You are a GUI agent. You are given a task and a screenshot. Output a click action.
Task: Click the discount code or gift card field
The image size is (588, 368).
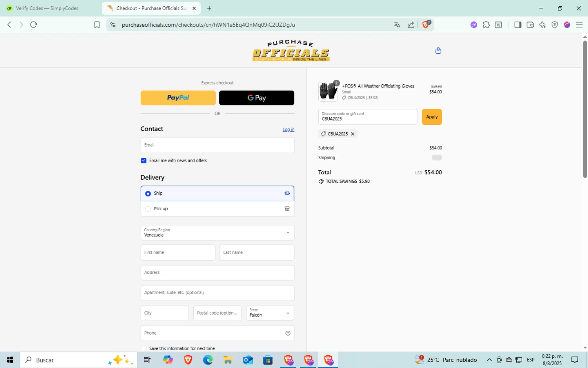click(x=368, y=117)
